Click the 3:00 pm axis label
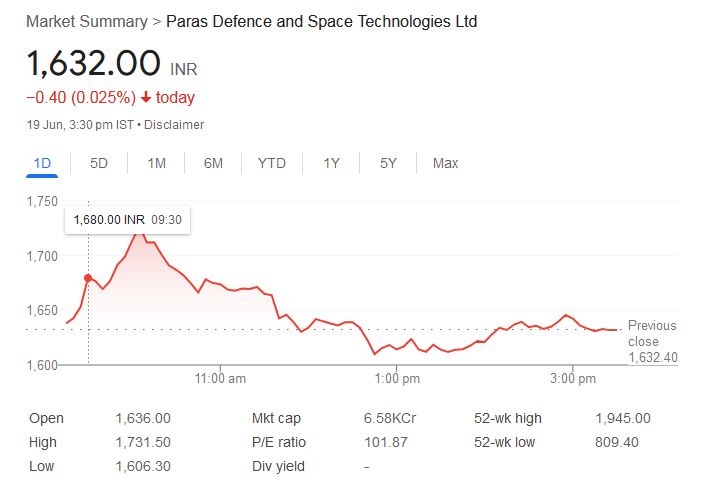 tap(574, 379)
